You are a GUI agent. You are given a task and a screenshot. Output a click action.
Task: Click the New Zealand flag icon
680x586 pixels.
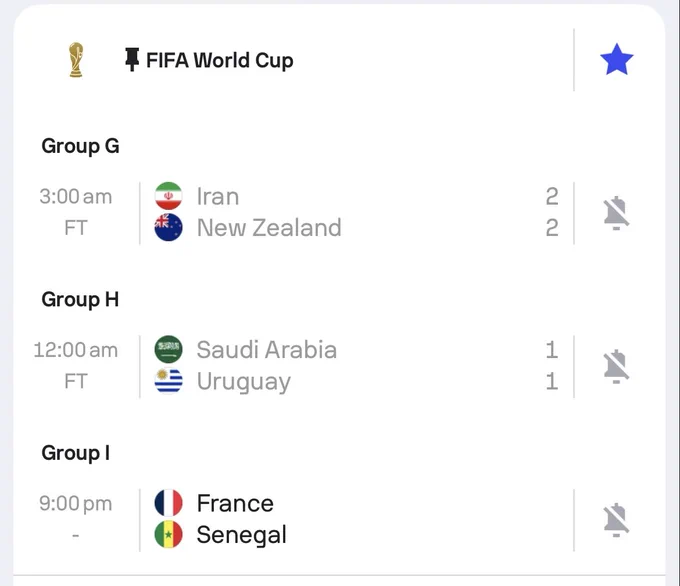click(x=169, y=227)
